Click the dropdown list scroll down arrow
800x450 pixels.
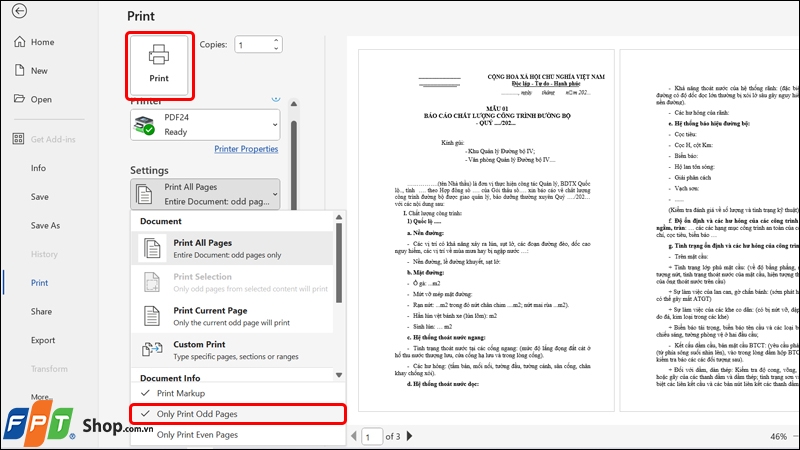point(339,375)
